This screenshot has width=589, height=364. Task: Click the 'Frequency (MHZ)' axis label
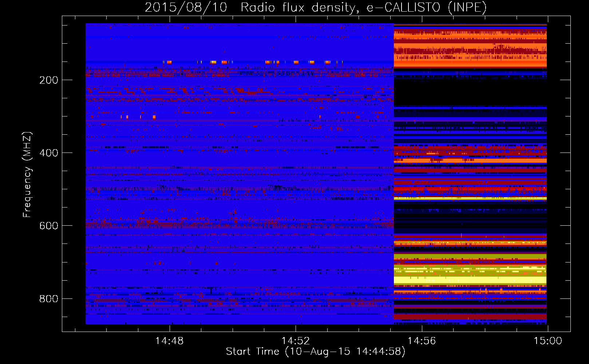pyautogui.click(x=27, y=175)
